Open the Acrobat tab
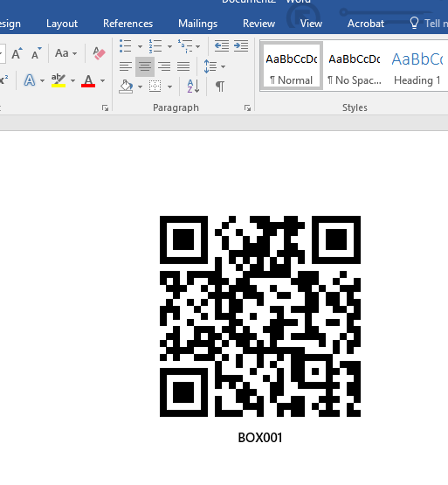The height and width of the screenshot is (485, 448). click(366, 24)
